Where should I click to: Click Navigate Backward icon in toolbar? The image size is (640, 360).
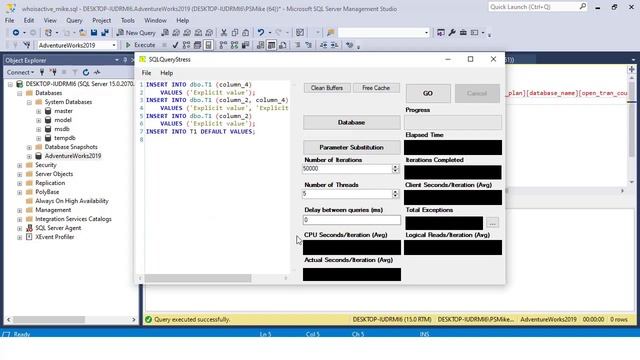(16, 33)
